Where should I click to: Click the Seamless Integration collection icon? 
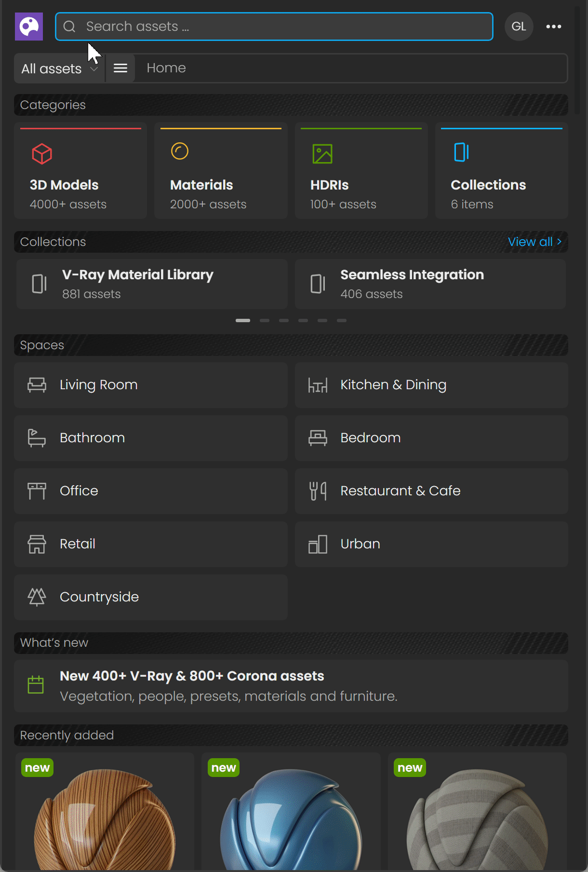pyautogui.click(x=318, y=284)
